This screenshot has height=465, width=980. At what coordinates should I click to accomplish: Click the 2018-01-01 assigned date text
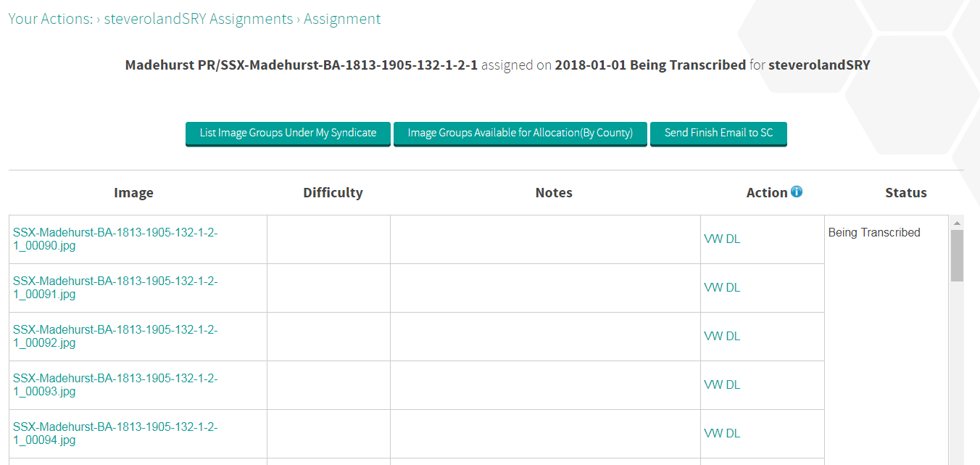591,65
